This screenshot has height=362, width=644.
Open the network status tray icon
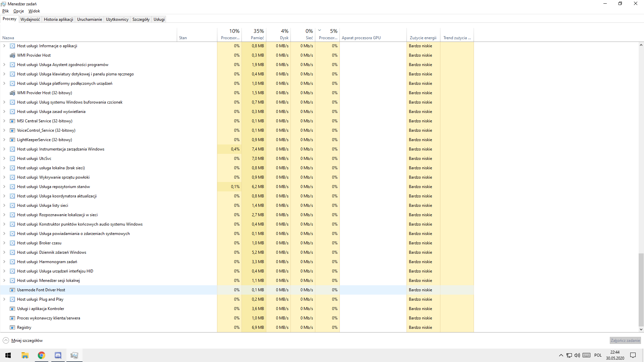click(x=569, y=355)
